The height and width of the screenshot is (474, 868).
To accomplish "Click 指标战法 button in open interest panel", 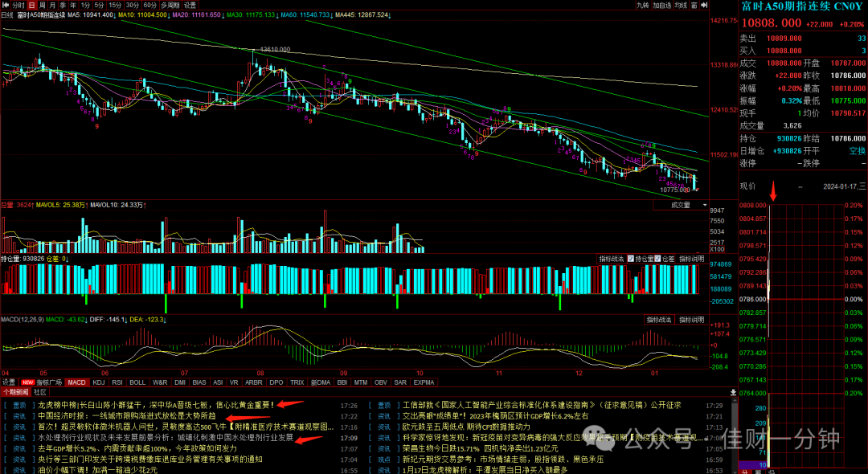I will point(612,259).
